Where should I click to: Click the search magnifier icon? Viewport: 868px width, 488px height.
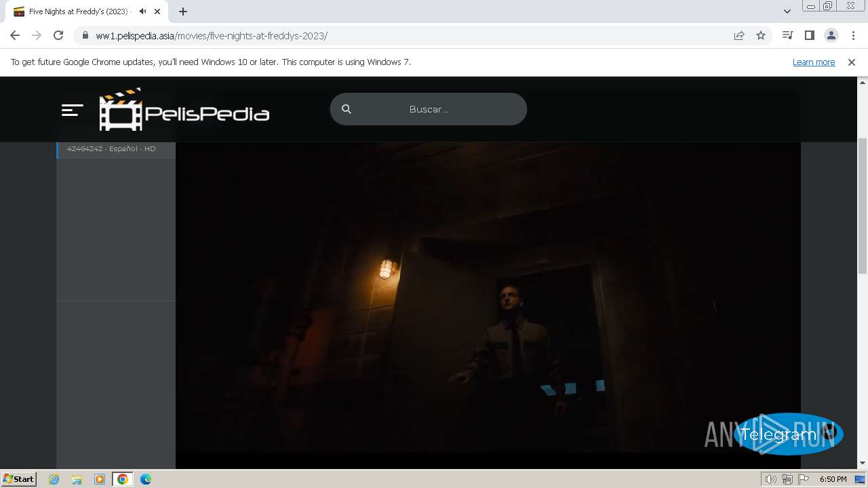pyautogui.click(x=347, y=109)
